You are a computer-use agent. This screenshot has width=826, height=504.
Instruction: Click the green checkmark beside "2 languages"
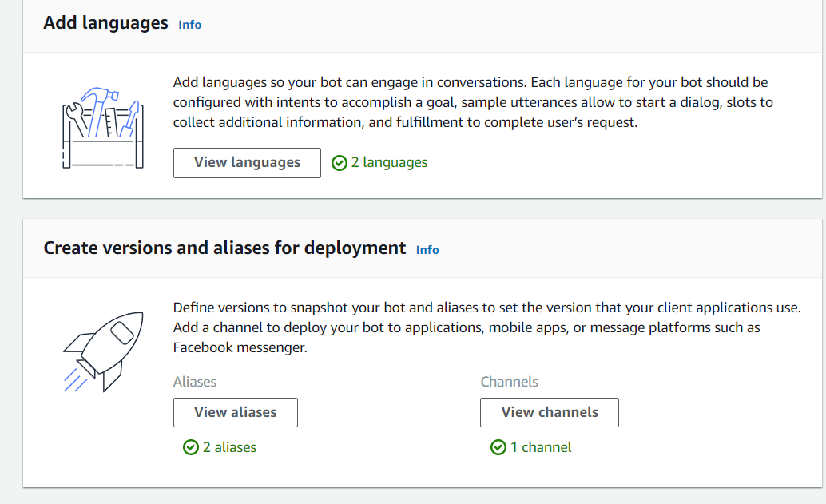(339, 162)
